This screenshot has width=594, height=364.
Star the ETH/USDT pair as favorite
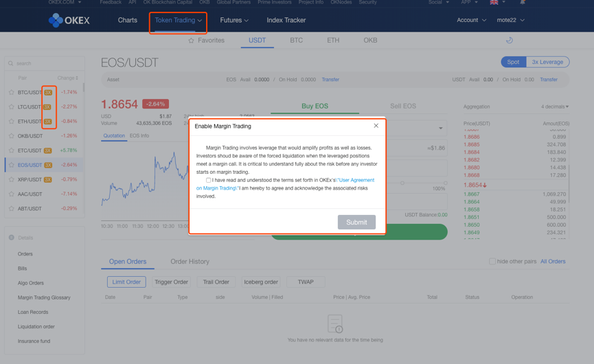point(12,122)
